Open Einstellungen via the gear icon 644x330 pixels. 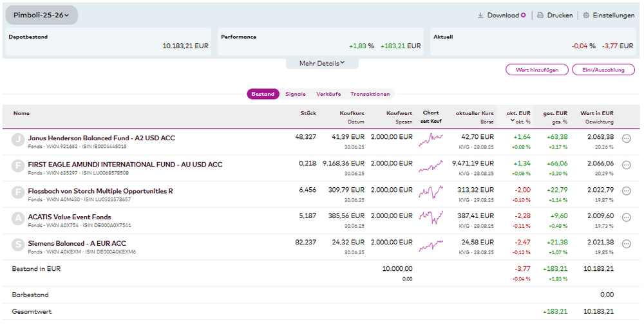586,15
